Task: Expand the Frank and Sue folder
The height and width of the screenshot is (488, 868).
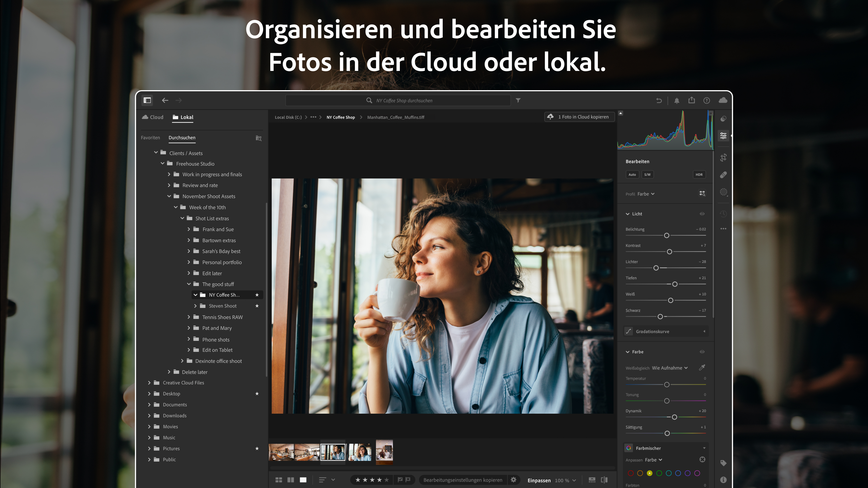Action: pos(189,229)
